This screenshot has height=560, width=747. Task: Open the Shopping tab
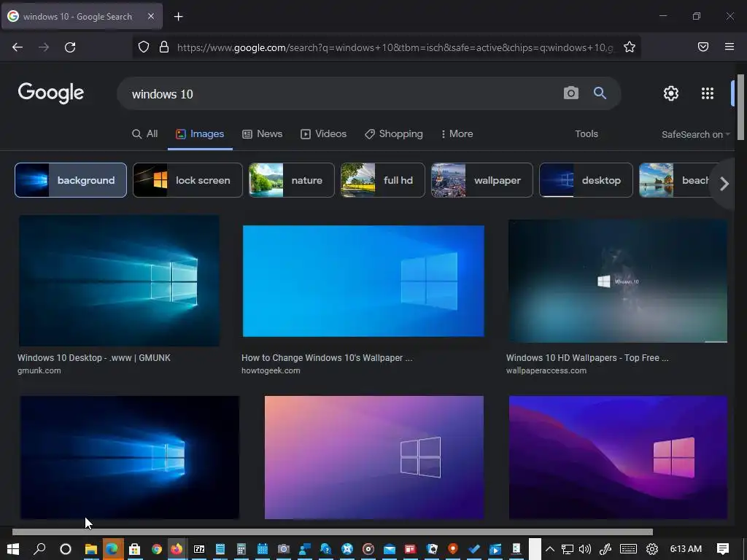click(394, 134)
